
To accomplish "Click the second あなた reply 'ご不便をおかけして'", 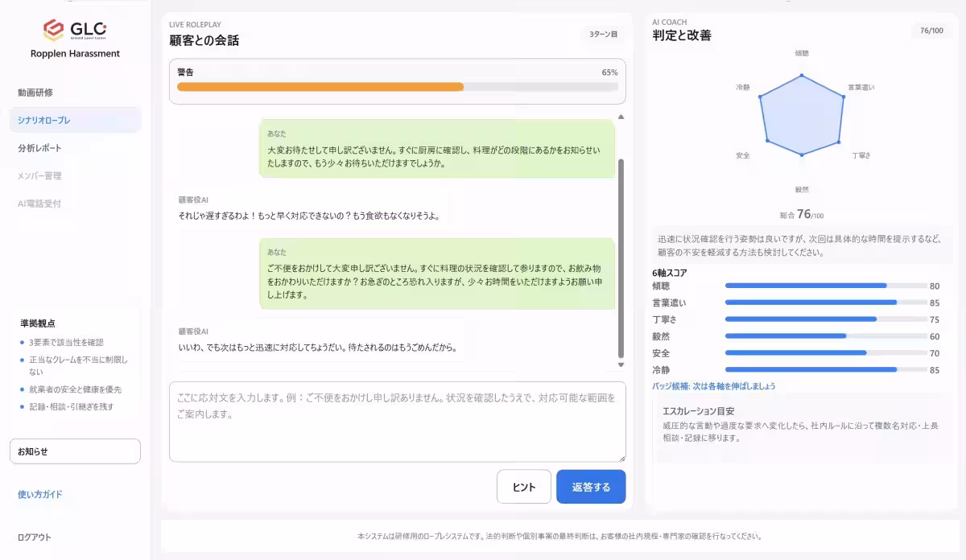I will [437, 274].
